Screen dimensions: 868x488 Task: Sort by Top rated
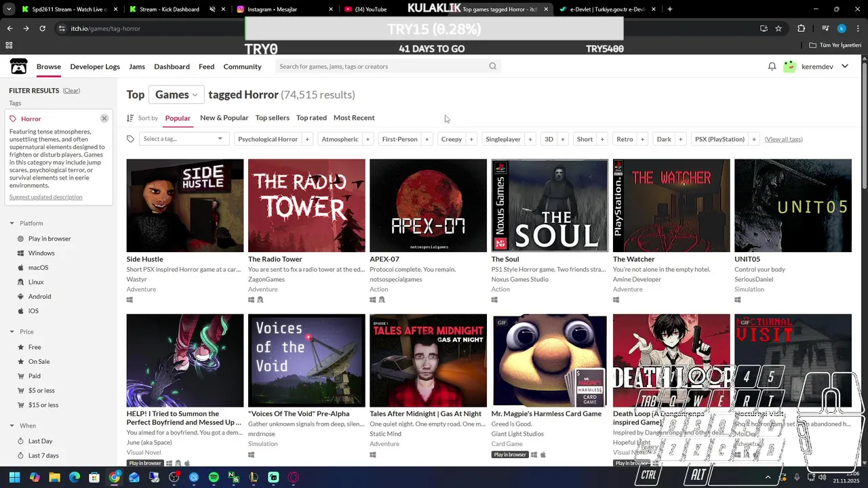(311, 118)
